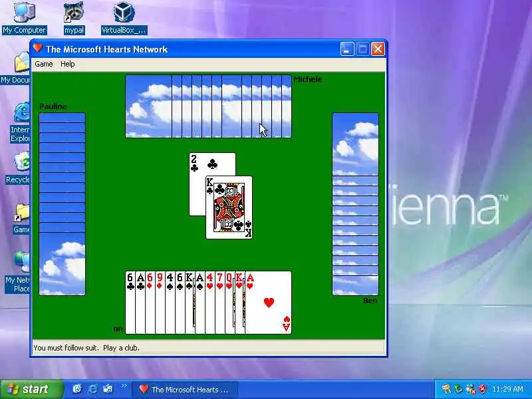Click the played King of clubs card
The height and width of the screenshot is (399, 532).
pyautogui.click(x=229, y=207)
